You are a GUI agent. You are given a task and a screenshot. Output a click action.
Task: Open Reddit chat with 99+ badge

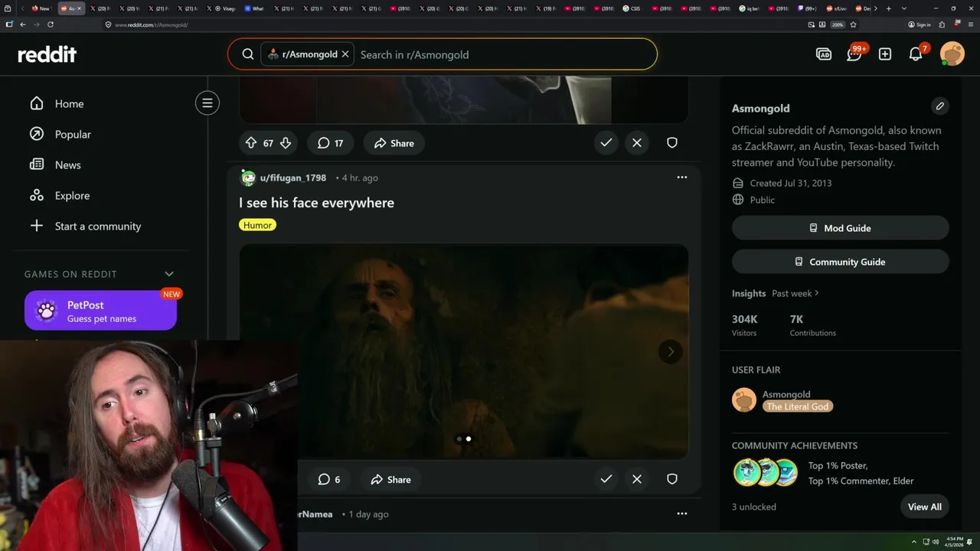click(854, 54)
